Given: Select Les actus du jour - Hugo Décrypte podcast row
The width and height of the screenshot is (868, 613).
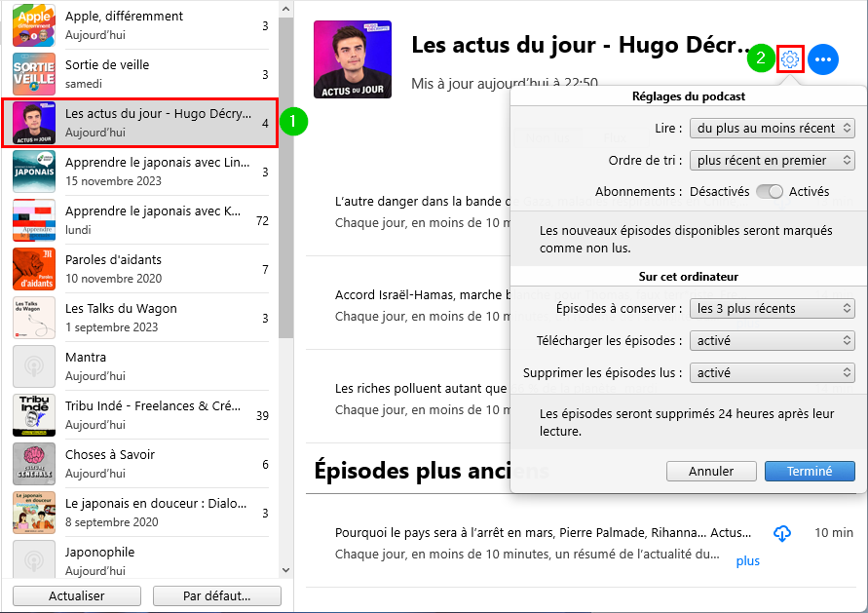Looking at the screenshot, I should 140,123.
